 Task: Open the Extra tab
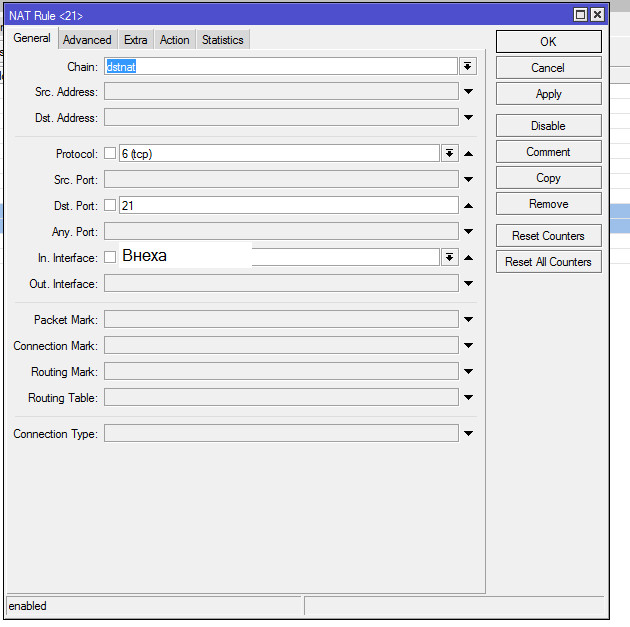(135, 40)
